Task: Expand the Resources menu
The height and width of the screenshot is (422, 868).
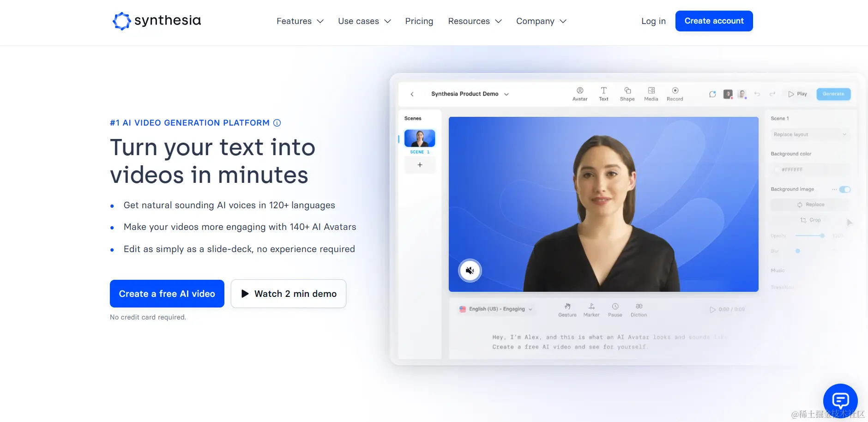Action: pos(475,21)
